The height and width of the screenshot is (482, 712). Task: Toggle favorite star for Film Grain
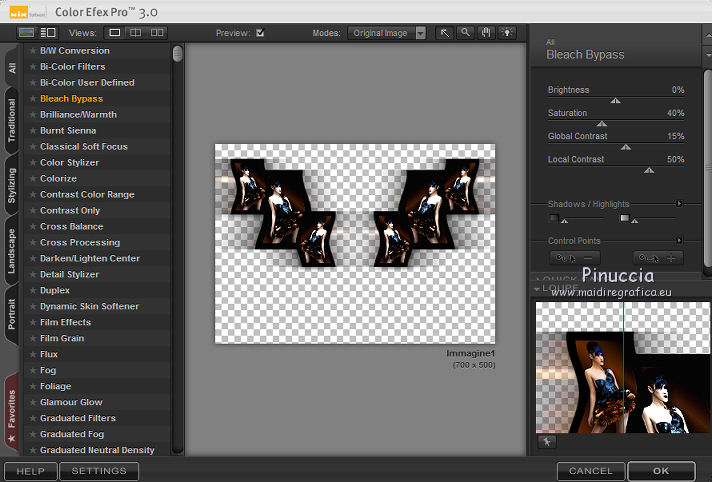coord(33,338)
